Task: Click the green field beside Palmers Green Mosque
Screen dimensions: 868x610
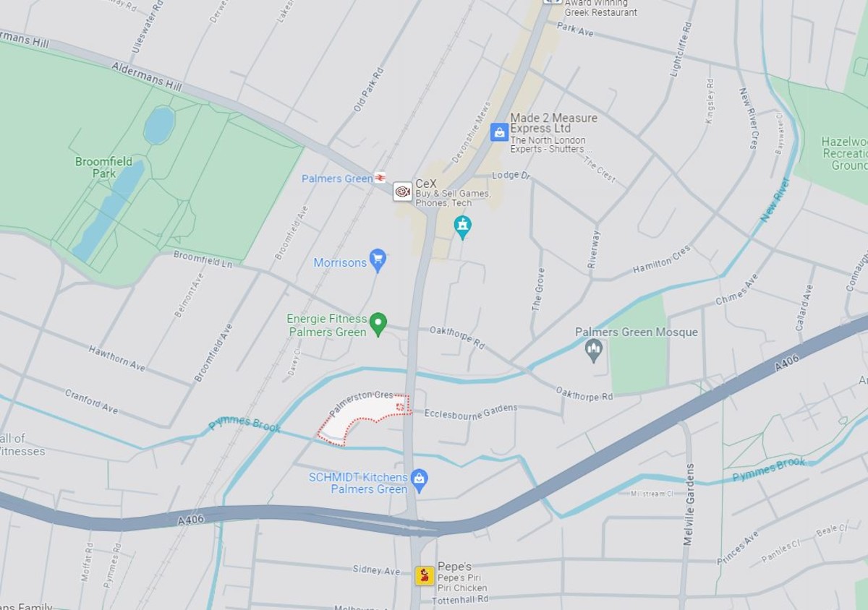Action: [638, 347]
